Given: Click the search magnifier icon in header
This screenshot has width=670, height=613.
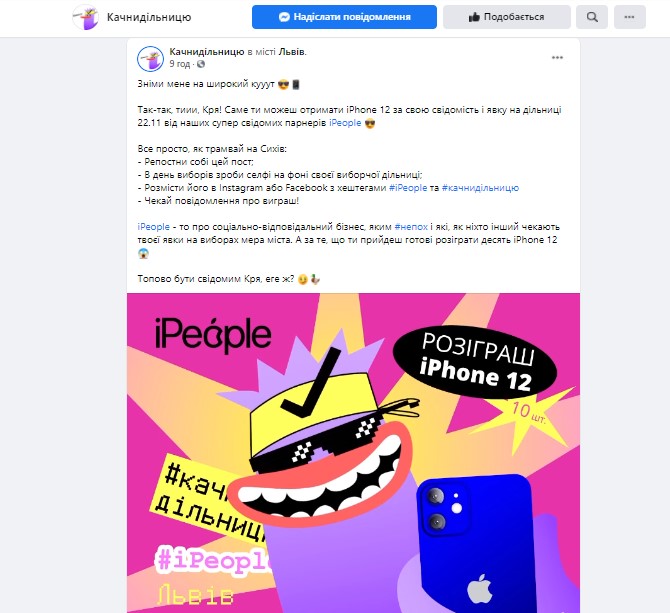Looking at the screenshot, I should click(x=592, y=17).
